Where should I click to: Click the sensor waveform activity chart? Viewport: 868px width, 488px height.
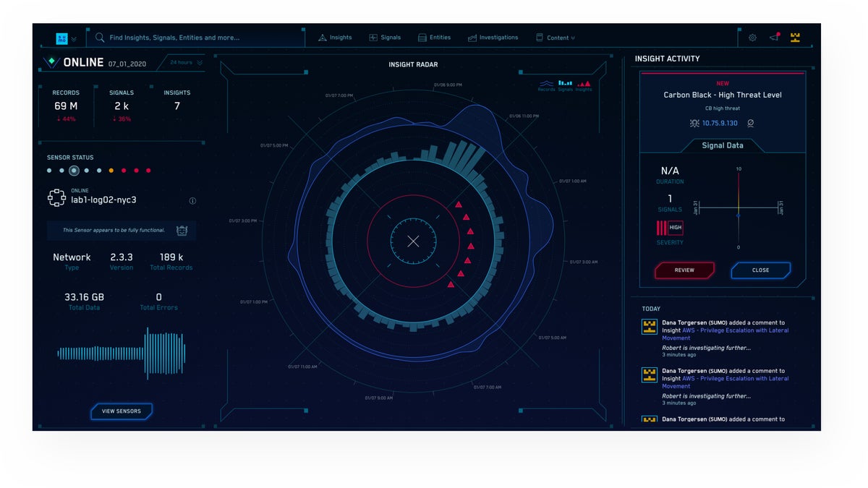[x=122, y=353]
